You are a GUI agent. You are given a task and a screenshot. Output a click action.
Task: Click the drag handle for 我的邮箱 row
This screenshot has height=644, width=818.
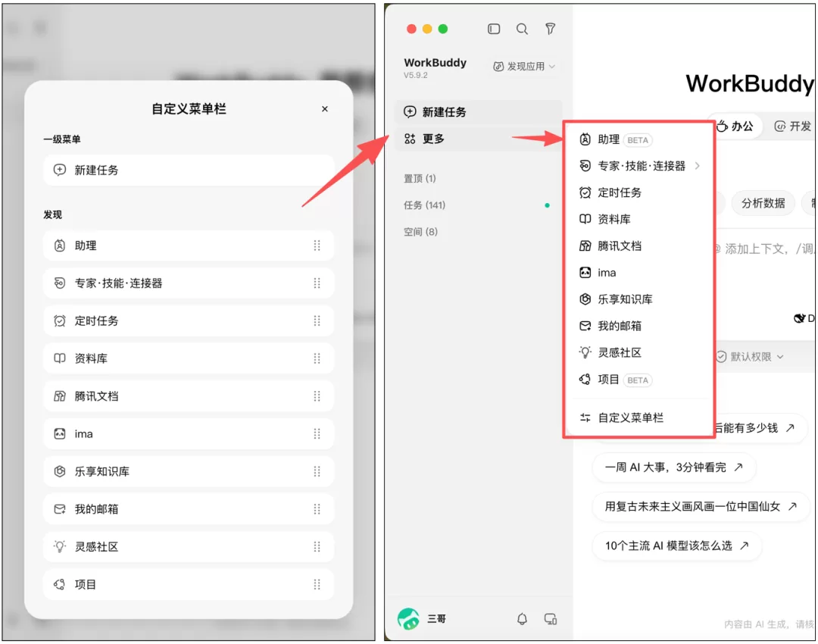coord(317,509)
